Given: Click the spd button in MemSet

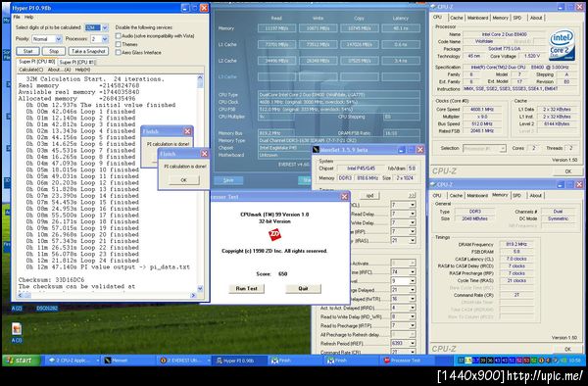Looking at the screenshot, I should click(369, 196).
